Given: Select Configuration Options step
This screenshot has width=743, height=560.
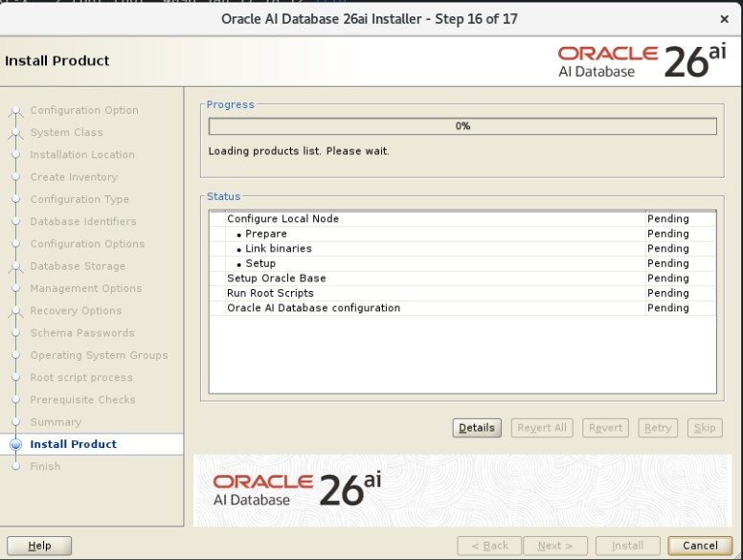Looking at the screenshot, I should click(x=87, y=244).
